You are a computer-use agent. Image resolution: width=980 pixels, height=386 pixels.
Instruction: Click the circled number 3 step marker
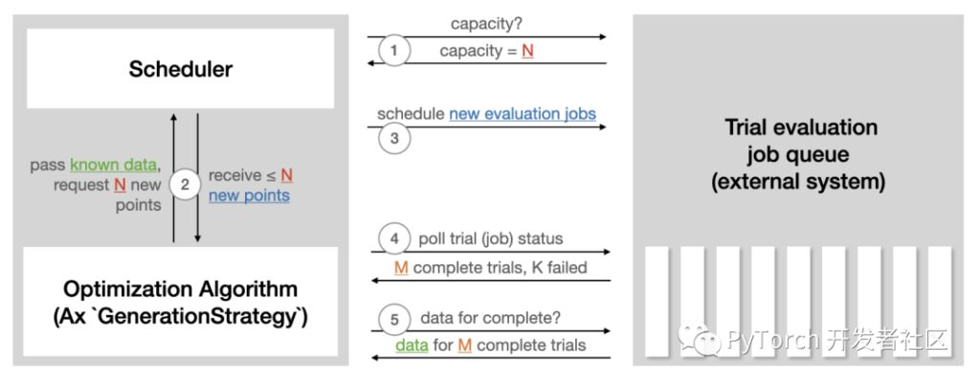click(x=393, y=138)
